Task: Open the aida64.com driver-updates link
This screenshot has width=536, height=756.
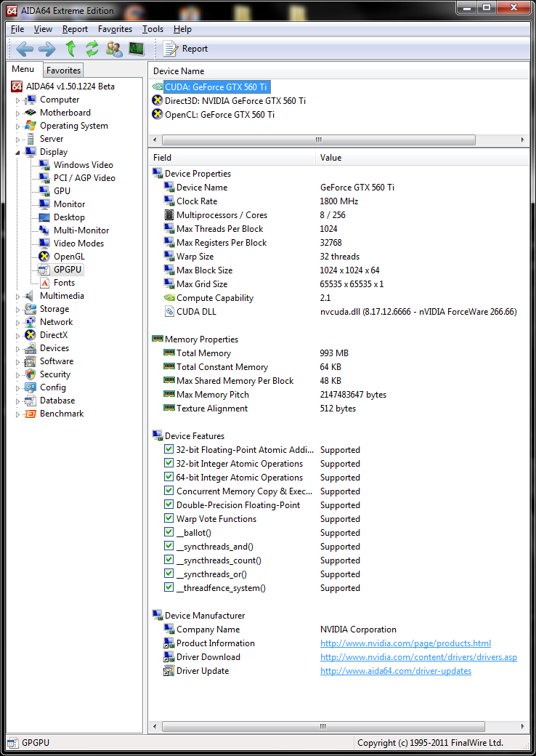Action: click(396, 671)
